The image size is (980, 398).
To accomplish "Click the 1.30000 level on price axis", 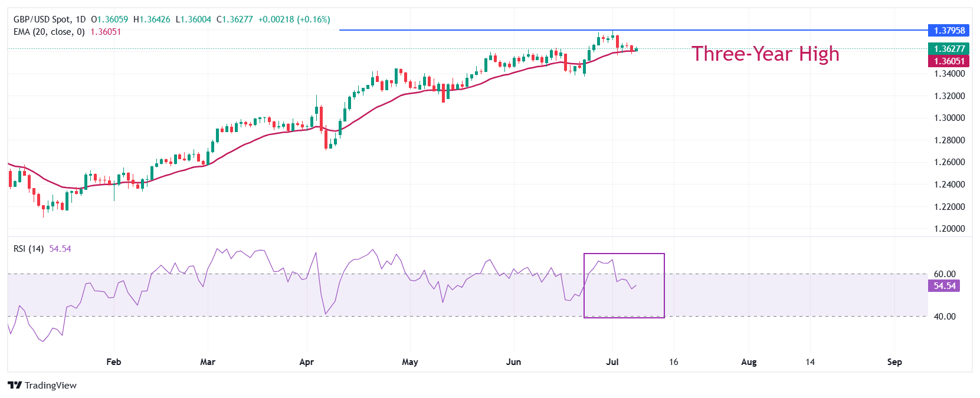I will tap(949, 118).
